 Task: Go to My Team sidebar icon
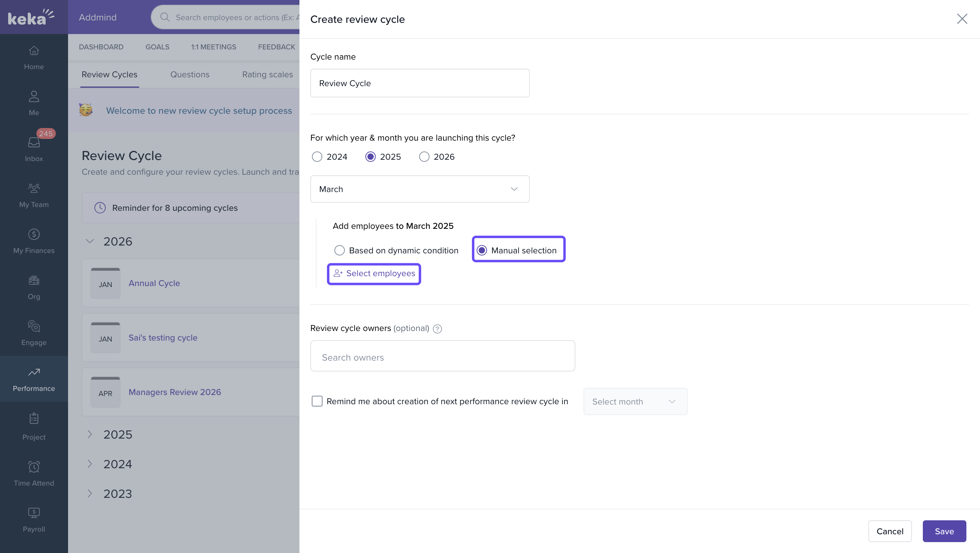34,188
